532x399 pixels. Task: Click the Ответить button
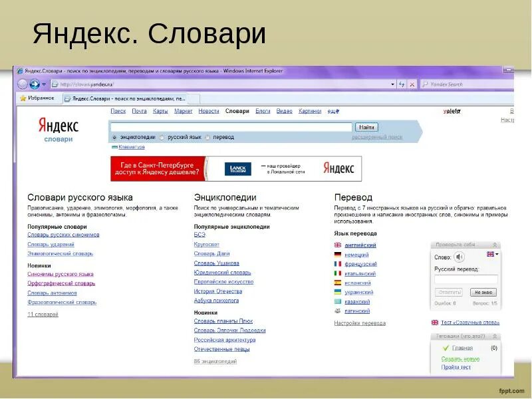(448, 293)
